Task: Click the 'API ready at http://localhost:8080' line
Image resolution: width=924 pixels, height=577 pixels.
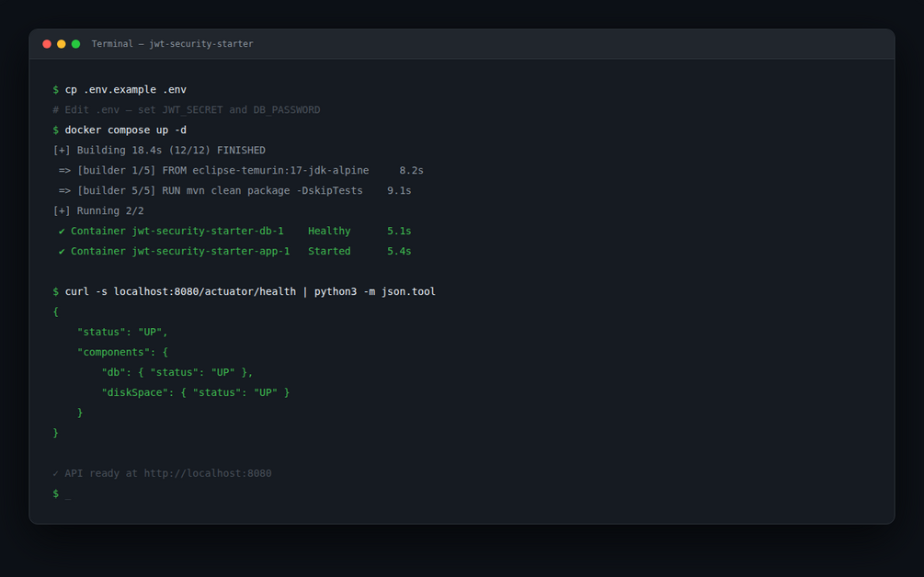Action: [x=162, y=473]
